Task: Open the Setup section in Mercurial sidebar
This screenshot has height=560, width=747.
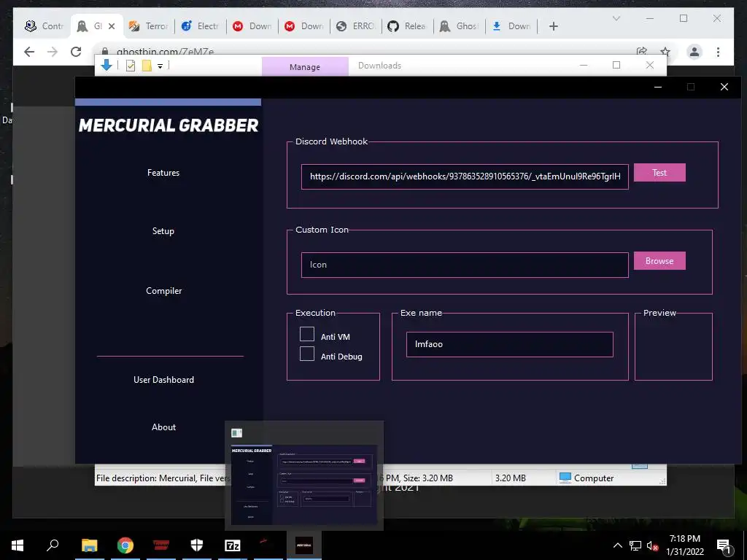Action: 163,231
